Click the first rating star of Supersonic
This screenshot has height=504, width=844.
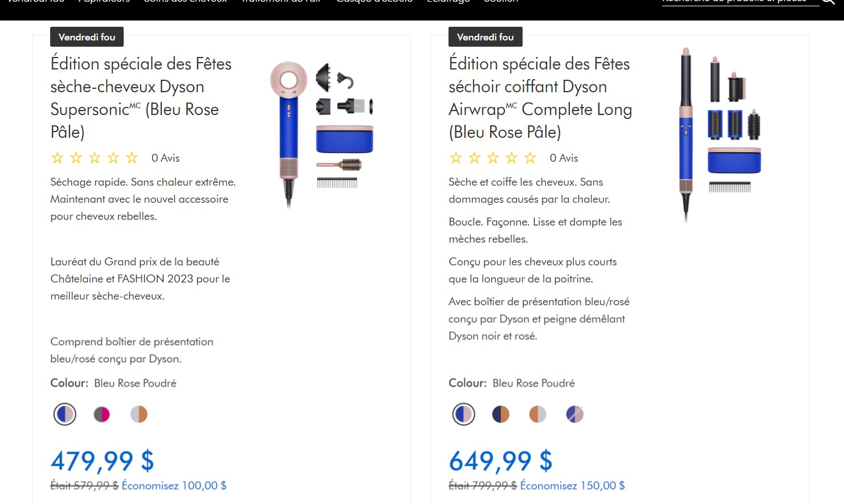58,158
